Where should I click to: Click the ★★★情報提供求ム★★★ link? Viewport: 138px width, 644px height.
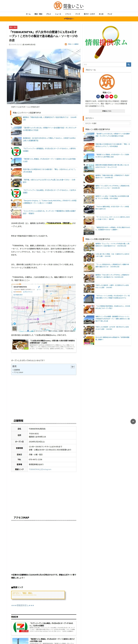23,605
